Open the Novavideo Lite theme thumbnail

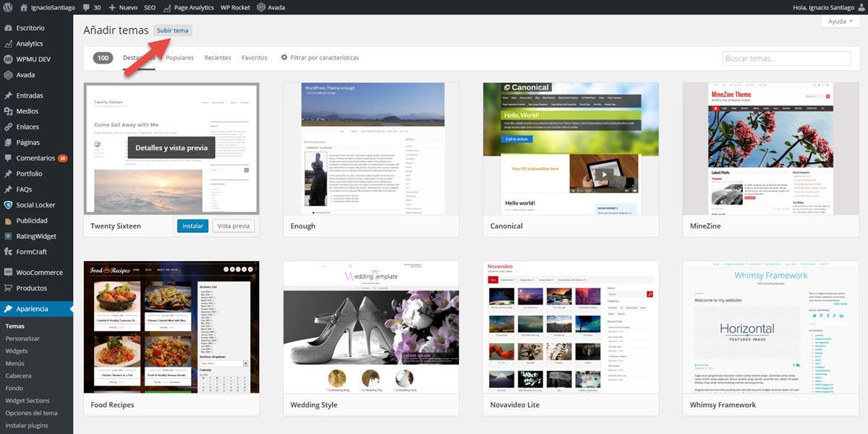(571, 328)
